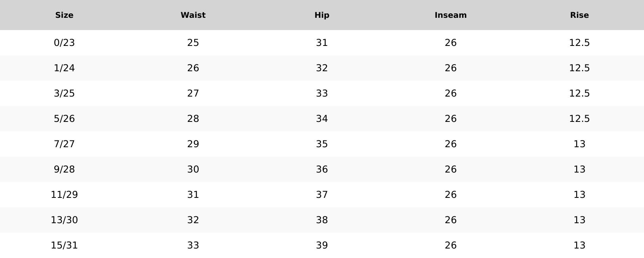
Task: Click the Inseam column header
Action: tap(451, 15)
